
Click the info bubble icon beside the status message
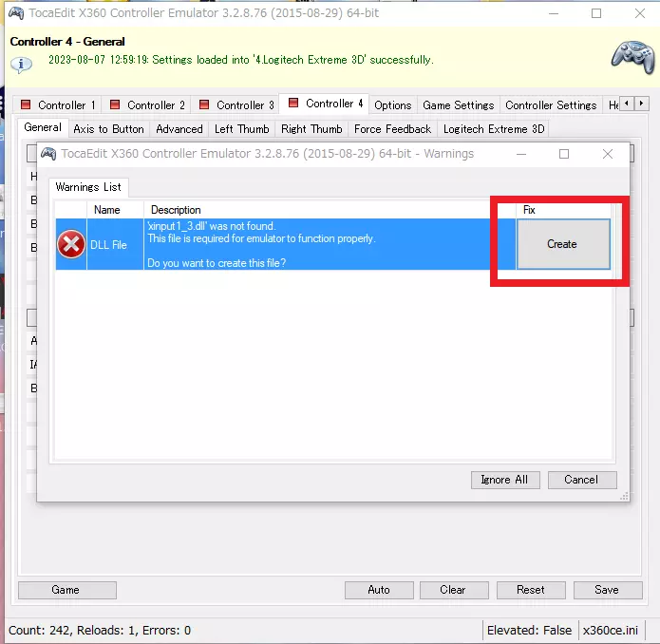pos(21,65)
